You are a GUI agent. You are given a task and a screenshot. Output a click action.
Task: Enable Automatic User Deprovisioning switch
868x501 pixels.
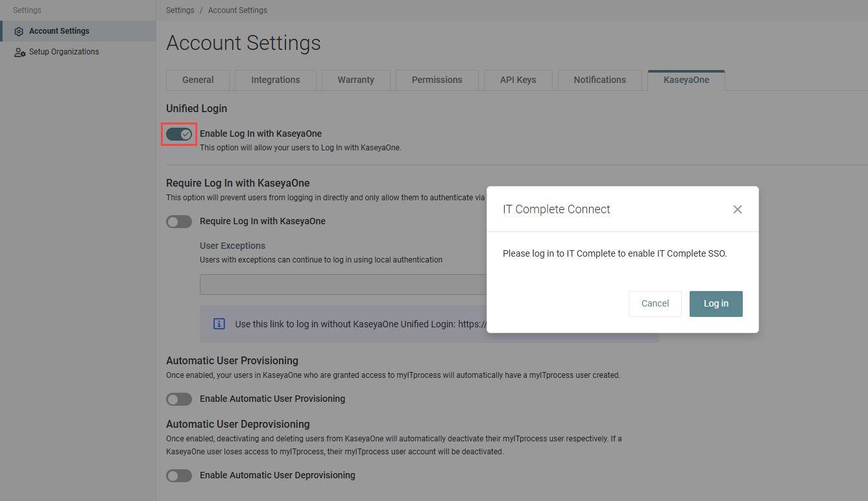pos(179,476)
